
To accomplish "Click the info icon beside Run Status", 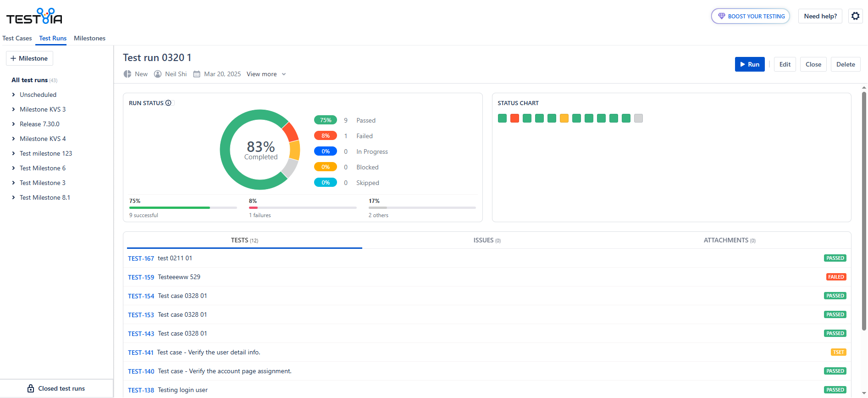I will 168,103.
